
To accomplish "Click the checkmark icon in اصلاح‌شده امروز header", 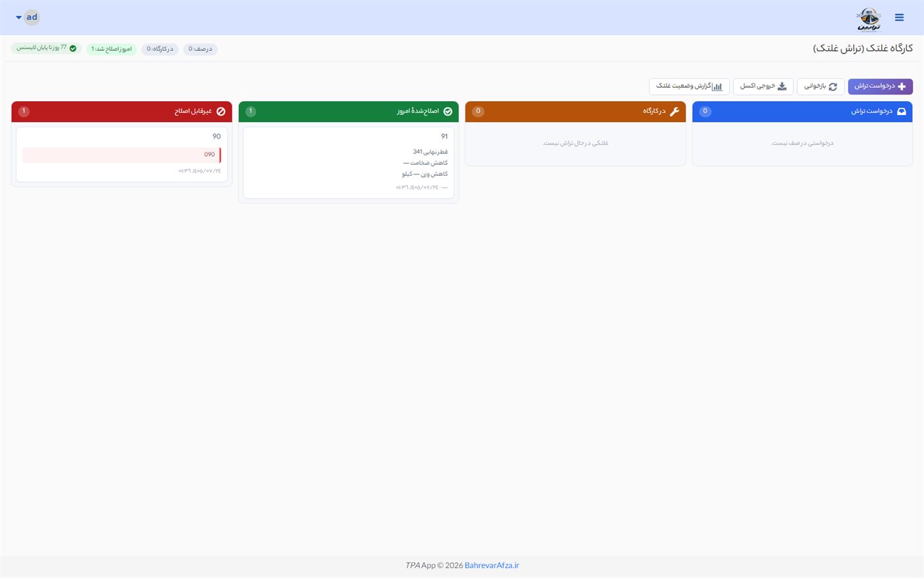I will click(447, 112).
